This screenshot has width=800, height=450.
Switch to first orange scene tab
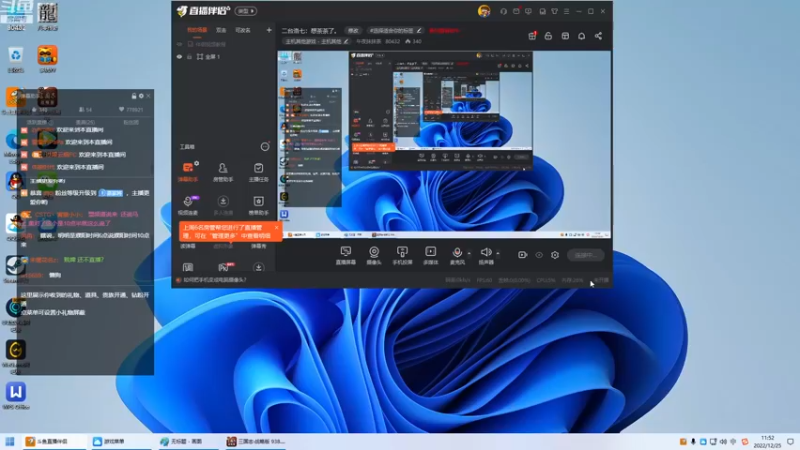[197, 30]
